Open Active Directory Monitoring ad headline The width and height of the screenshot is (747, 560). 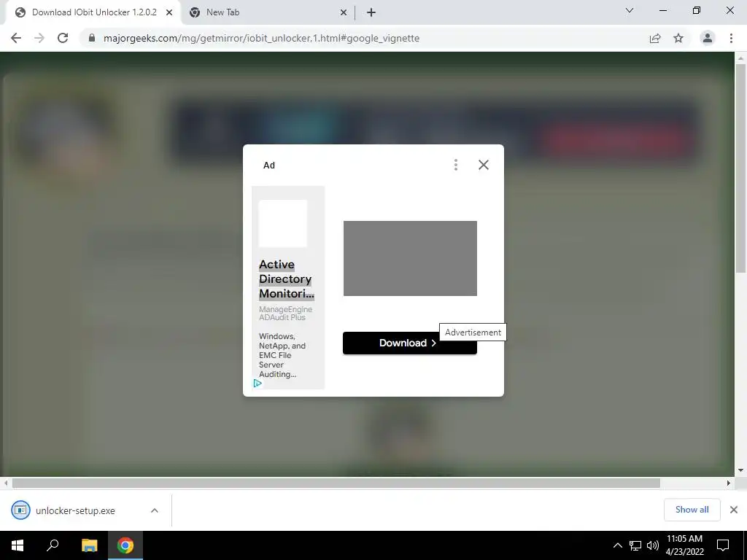click(286, 279)
